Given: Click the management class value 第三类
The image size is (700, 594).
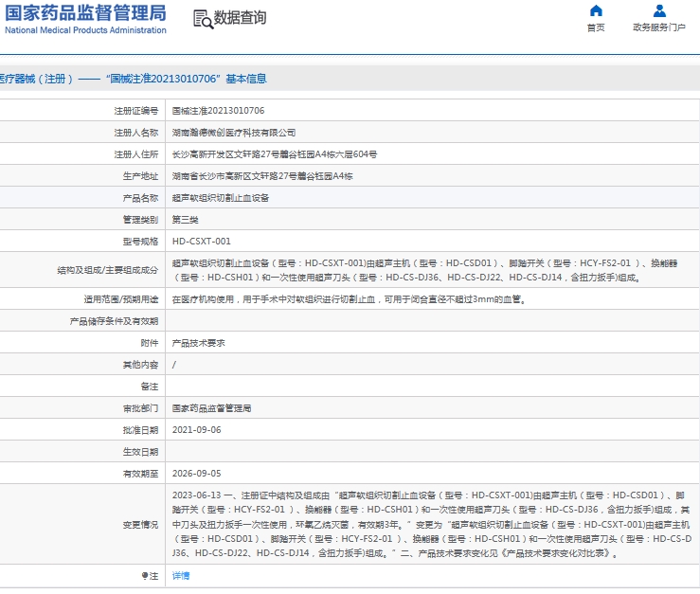Looking at the screenshot, I should (x=186, y=220).
